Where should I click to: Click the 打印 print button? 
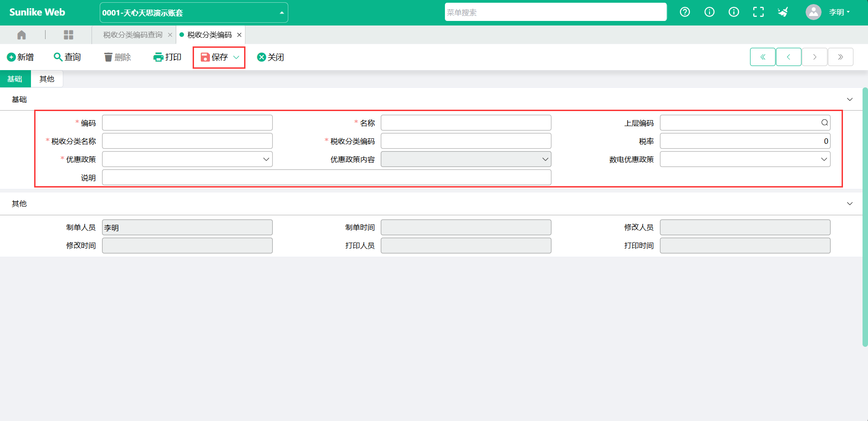point(168,57)
